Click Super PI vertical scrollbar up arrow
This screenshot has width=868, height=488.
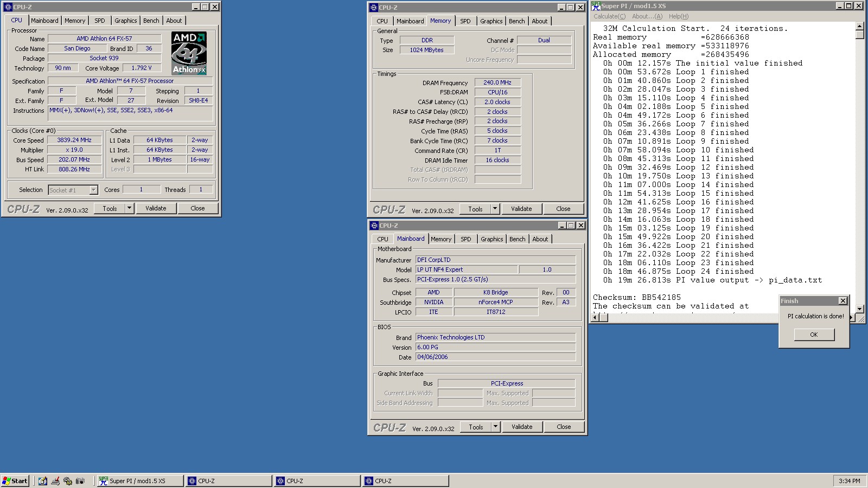[x=860, y=26]
